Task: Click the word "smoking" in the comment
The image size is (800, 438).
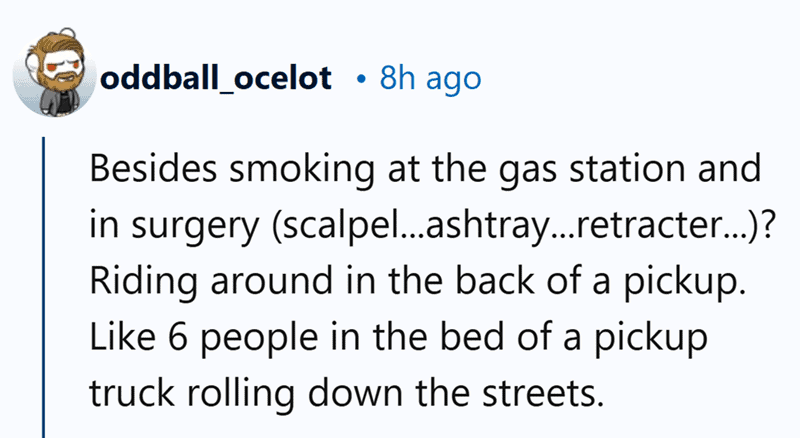Action: 269,169
